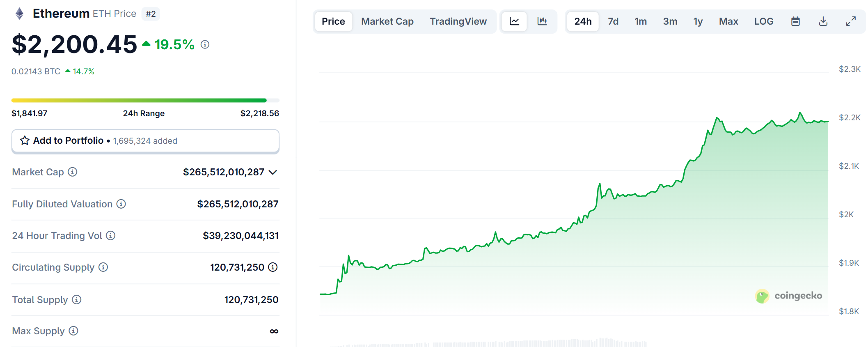This screenshot has width=868, height=347.
Task: Select the 7d time range
Action: tap(613, 21)
